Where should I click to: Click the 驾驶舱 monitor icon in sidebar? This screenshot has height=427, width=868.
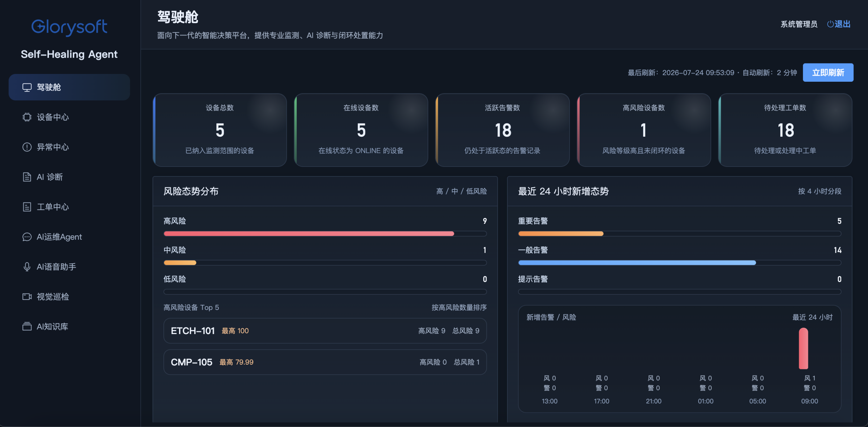tap(27, 88)
